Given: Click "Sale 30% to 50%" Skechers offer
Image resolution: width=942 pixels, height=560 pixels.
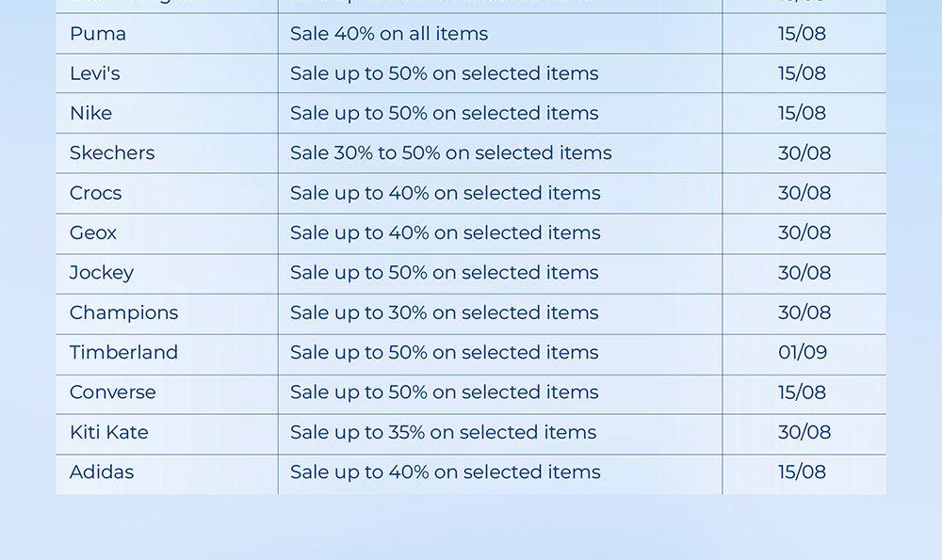Looking at the screenshot, I should tap(450, 152).
